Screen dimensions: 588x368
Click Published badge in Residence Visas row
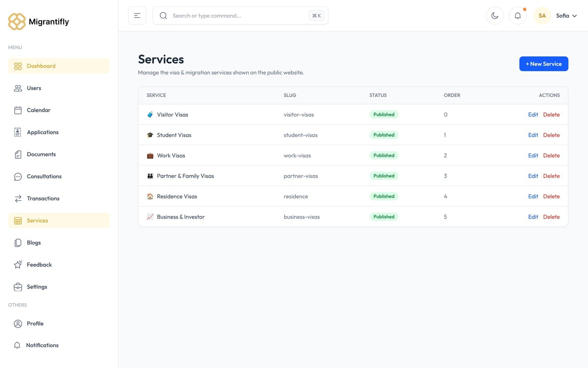coord(384,196)
